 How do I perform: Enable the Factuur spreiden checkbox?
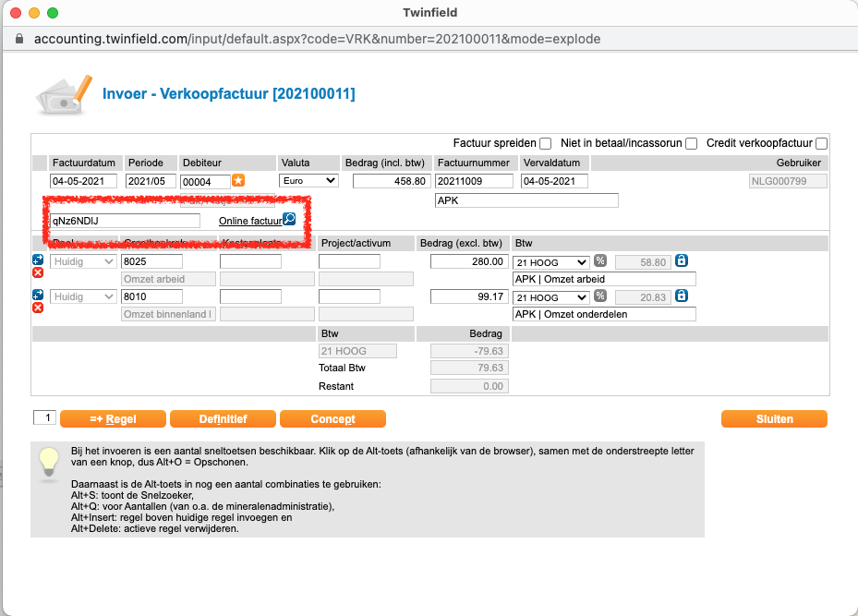545,144
